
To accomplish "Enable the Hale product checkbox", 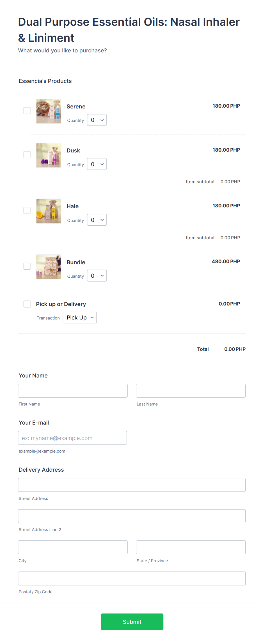I will click(27, 210).
